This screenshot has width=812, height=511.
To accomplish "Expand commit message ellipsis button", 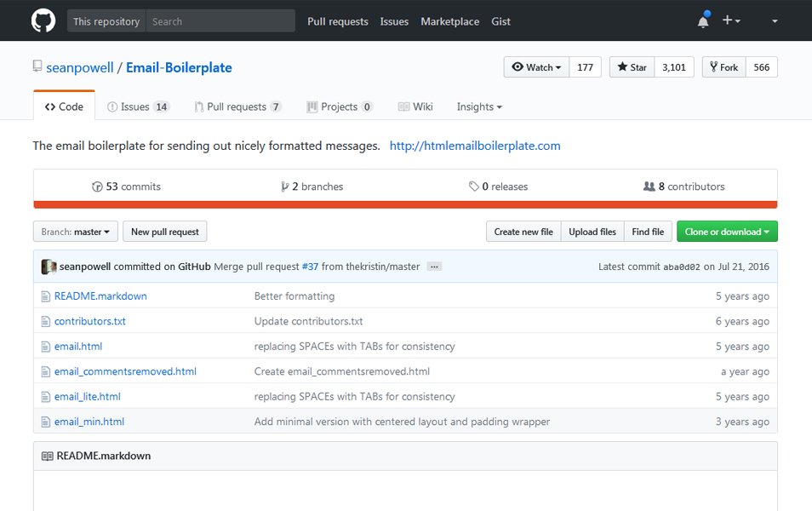I will click(x=434, y=267).
